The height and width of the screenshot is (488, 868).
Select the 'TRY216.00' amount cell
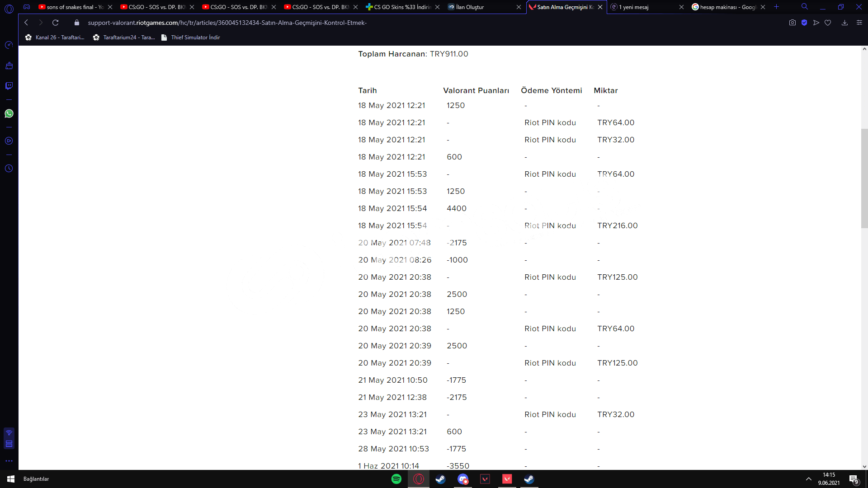pyautogui.click(x=618, y=225)
